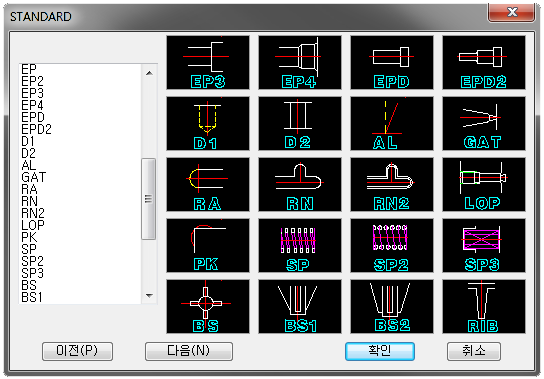This screenshot has width=544, height=379.
Task: Cancel the dialog with 취소 button
Action: 474,351
